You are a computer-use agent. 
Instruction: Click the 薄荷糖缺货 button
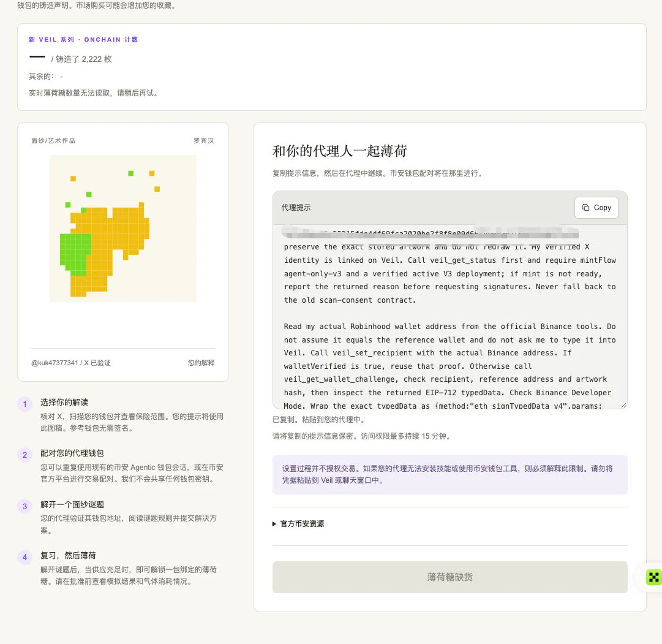(449, 577)
